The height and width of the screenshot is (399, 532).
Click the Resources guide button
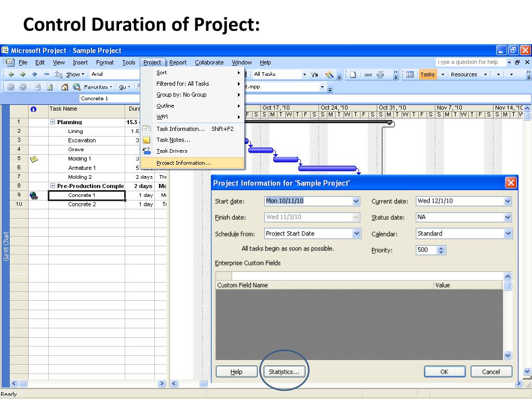tap(464, 75)
